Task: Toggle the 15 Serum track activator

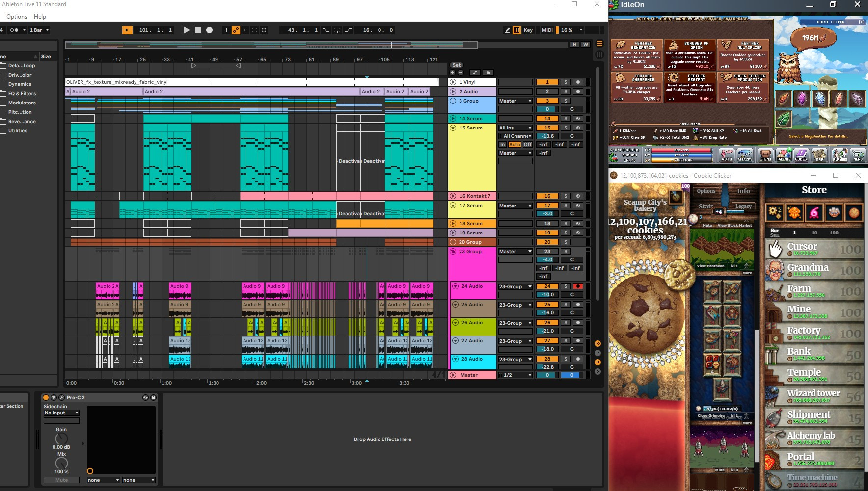Action: [547, 128]
